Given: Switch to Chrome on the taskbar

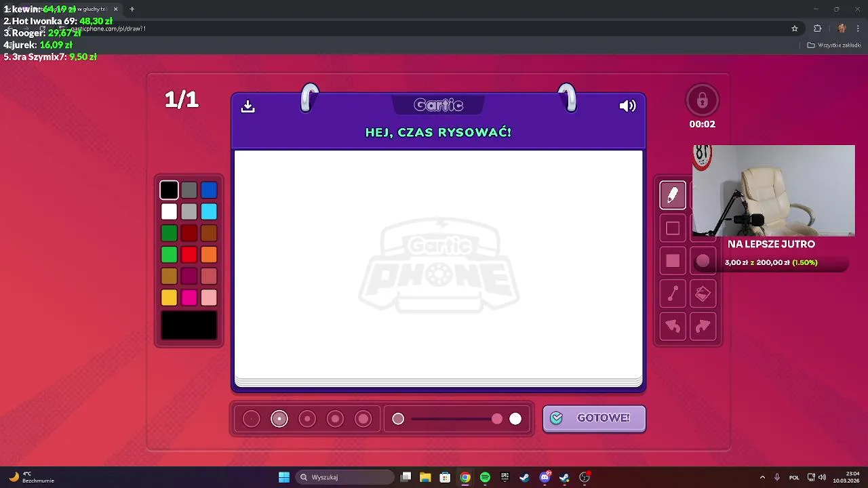Looking at the screenshot, I should pyautogui.click(x=465, y=477).
